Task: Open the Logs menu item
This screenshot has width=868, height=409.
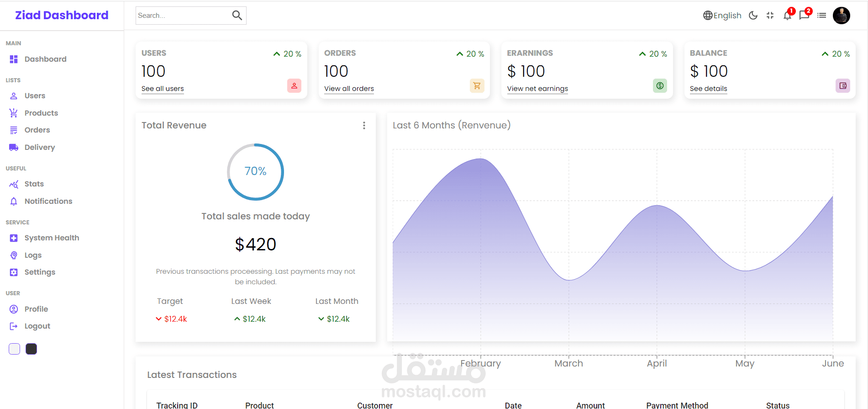Action: coord(33,255)
